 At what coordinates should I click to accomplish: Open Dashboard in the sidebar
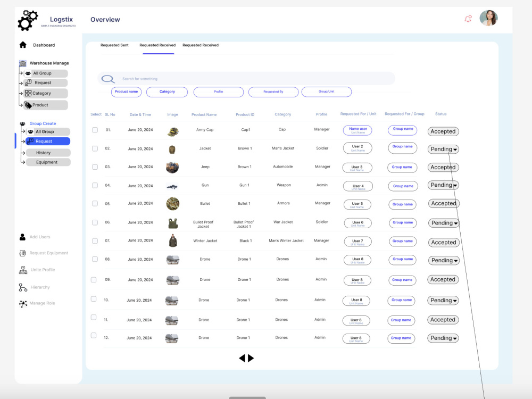pos(44,45)
